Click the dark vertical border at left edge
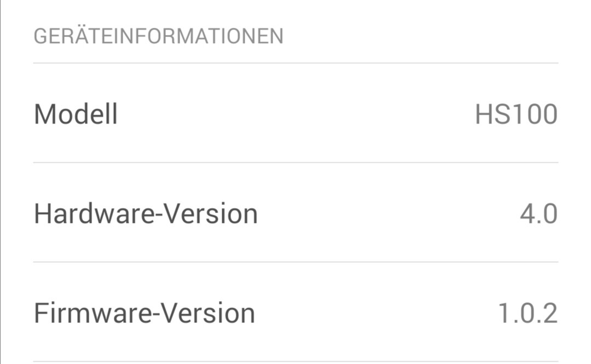591x364 pixels. [x=1, y=182]
